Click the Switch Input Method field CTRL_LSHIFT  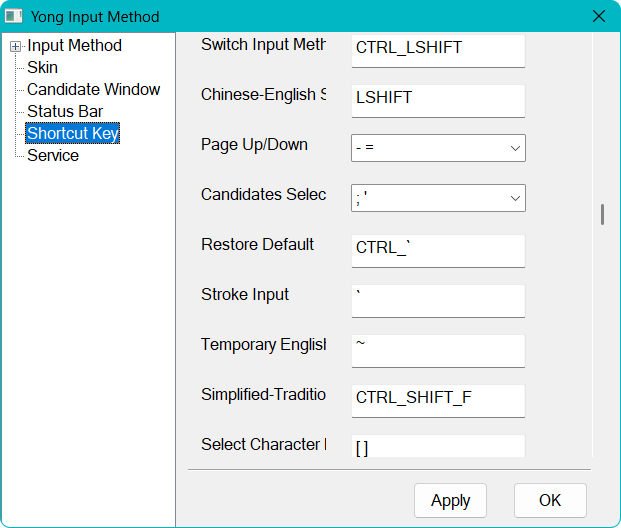(x=438, y=51)
